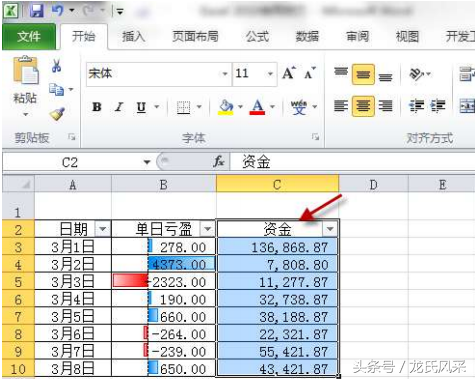
Task: Click the Cut scissors icon
Action: [x=56, y=66]
